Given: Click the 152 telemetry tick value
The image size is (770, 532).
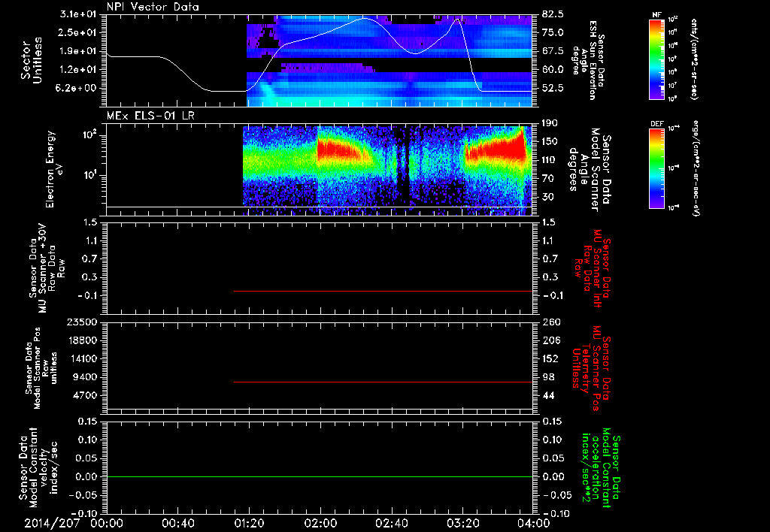Looking at the screenshot, I should coord(551,358).
